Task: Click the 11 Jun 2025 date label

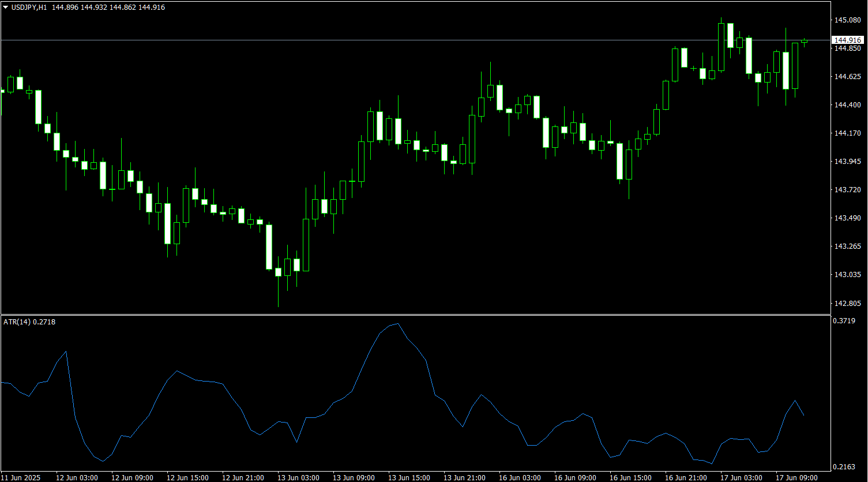Action: [21, 477]
